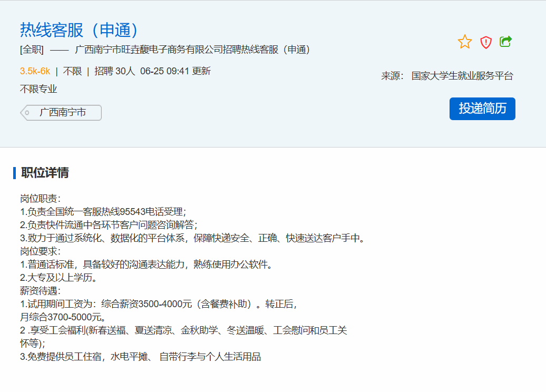546x392 pixels.
Task: Click the 大专及以上学历 requirement line
Action: (58, 278)
